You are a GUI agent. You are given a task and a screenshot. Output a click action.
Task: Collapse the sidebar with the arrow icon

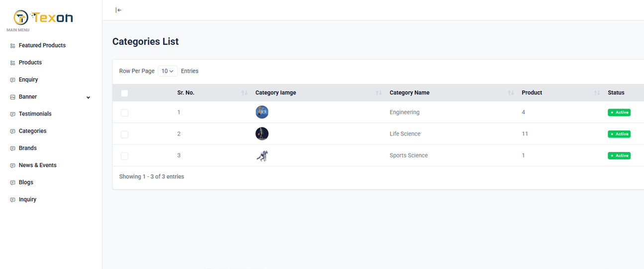click(118, 10)
